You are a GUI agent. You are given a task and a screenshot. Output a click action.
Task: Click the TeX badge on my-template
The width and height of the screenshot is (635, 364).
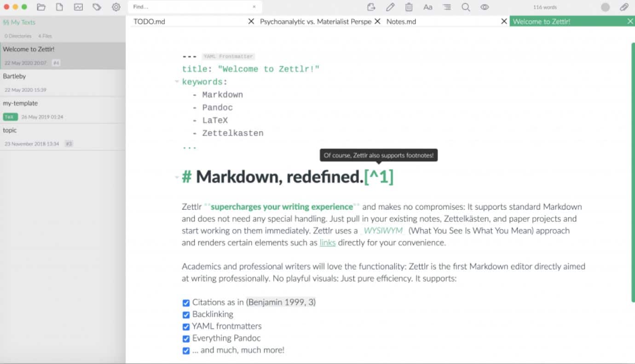(x=10, y=117)
